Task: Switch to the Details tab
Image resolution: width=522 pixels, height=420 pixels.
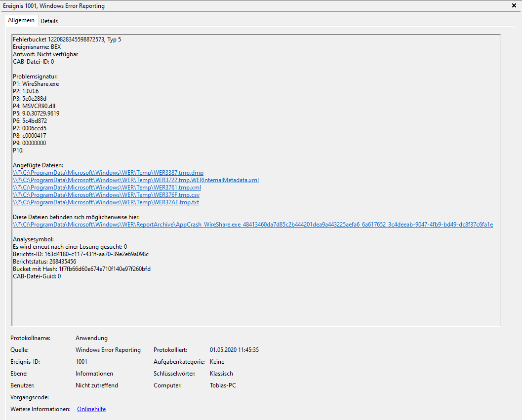Action: coord(49,21)
